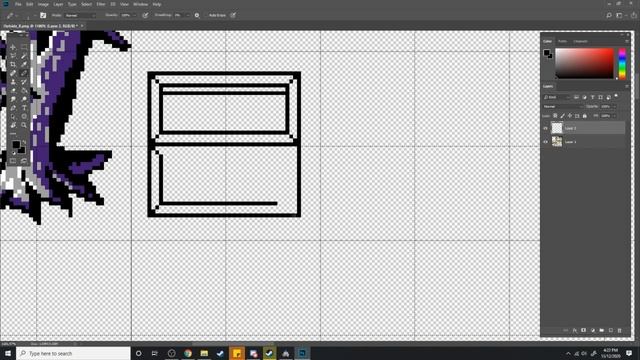Hide Layer 2 using its eye icon
The width and height of the screenshot is (640, 360).
(546, 128)
